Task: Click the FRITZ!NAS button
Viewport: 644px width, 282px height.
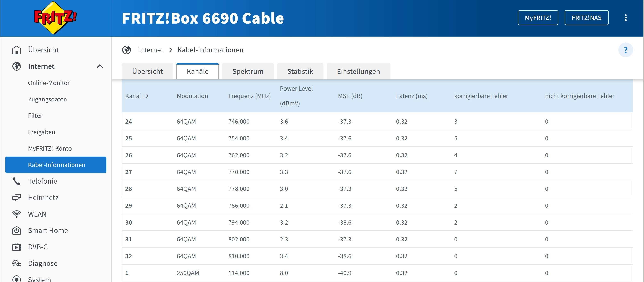Action: [x=586, y=18]
